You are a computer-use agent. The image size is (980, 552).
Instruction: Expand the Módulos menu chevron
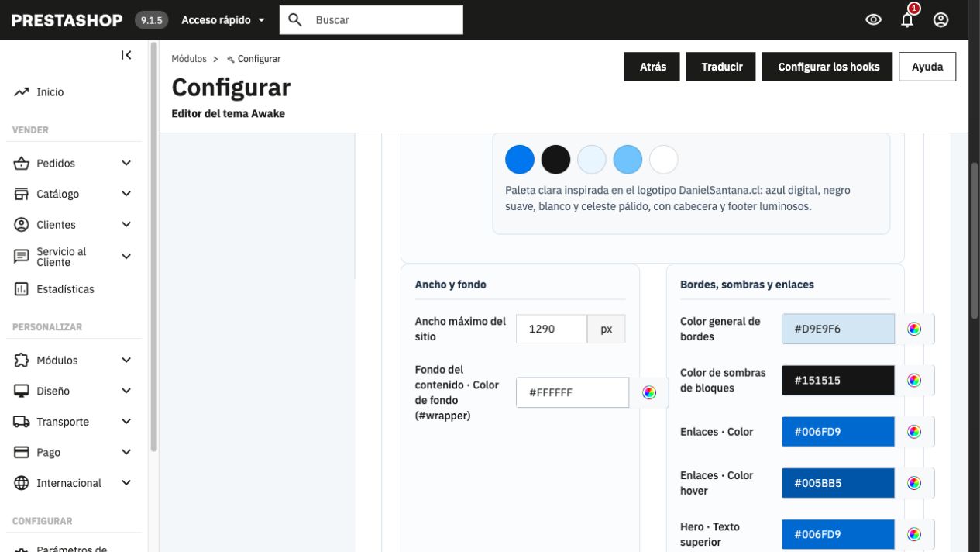126,361
